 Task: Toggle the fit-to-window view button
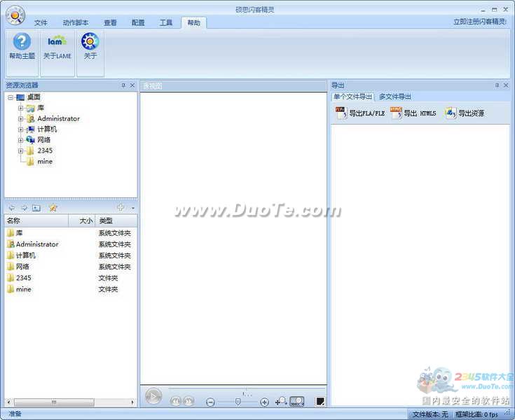[x=297, y=401]
